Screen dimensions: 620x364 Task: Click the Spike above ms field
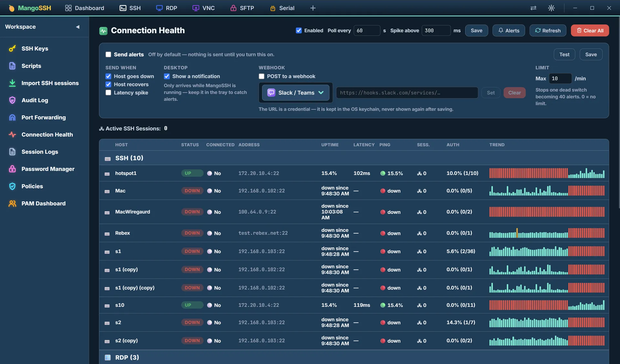click(x=436, y=30)
